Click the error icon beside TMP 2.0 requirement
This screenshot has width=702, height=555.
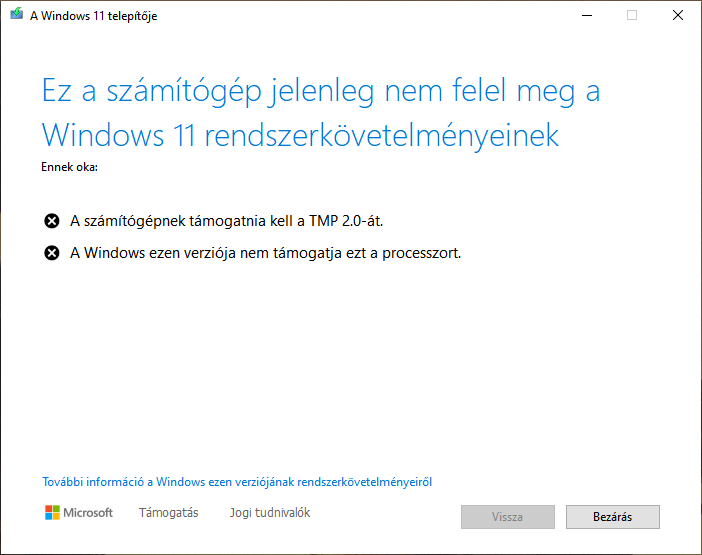[x=52, y=221]
